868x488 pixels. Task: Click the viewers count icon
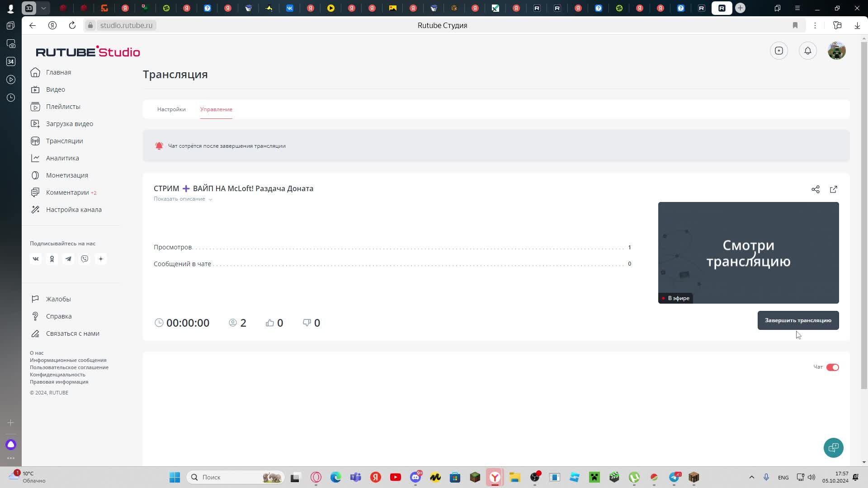tap(233, 323)
